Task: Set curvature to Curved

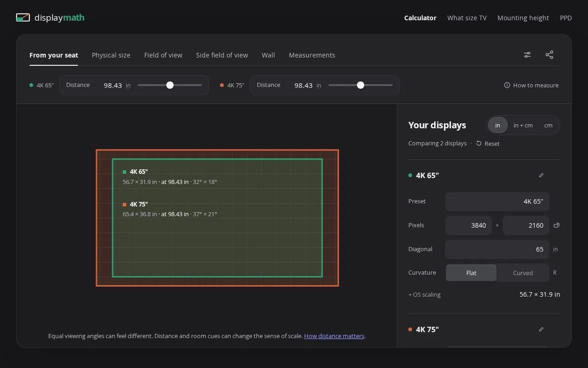Action: tap(523, 273)
